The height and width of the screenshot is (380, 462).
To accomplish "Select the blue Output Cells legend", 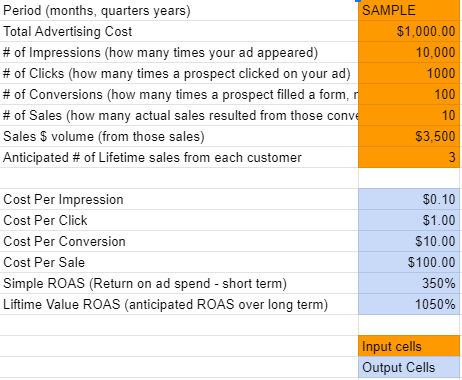I will (409, 367).
